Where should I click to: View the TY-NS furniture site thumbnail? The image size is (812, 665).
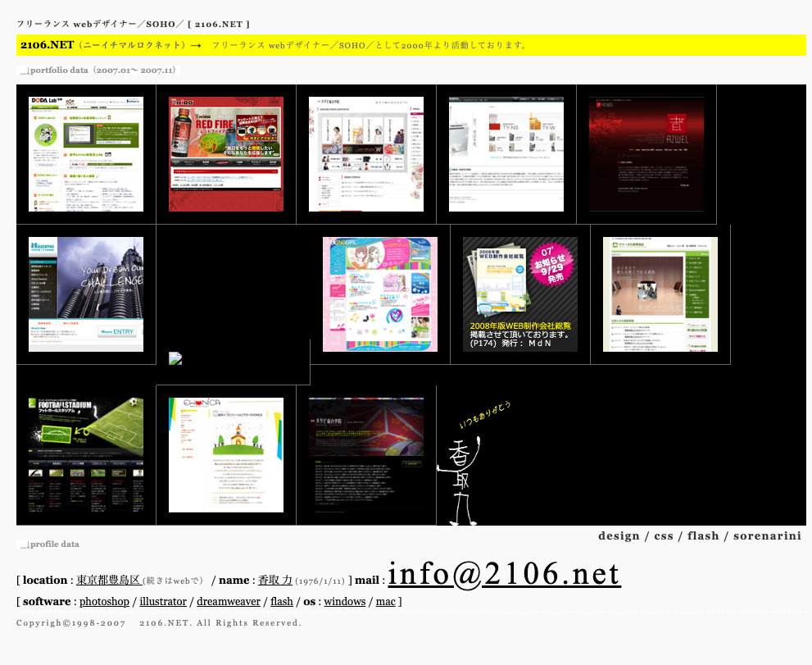(506, 154)
